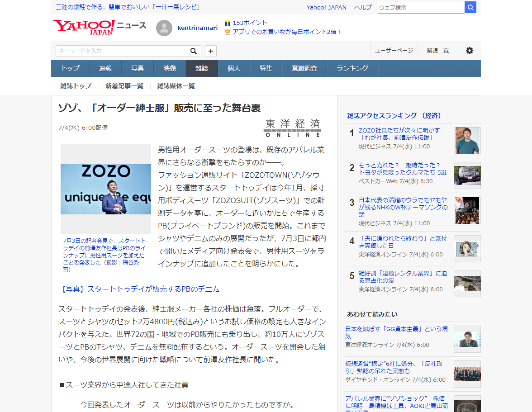
Task: Click the shopping cart icon
Action: [228, 32]
